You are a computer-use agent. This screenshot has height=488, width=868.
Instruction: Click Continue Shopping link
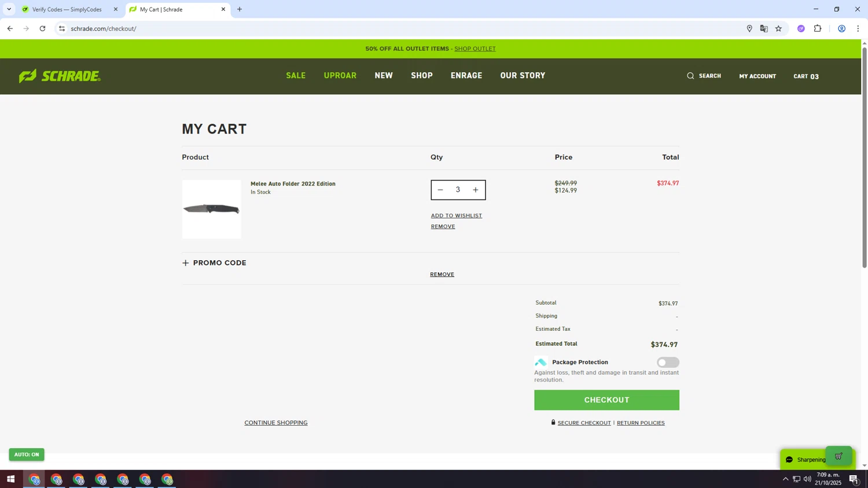[276, 423]
